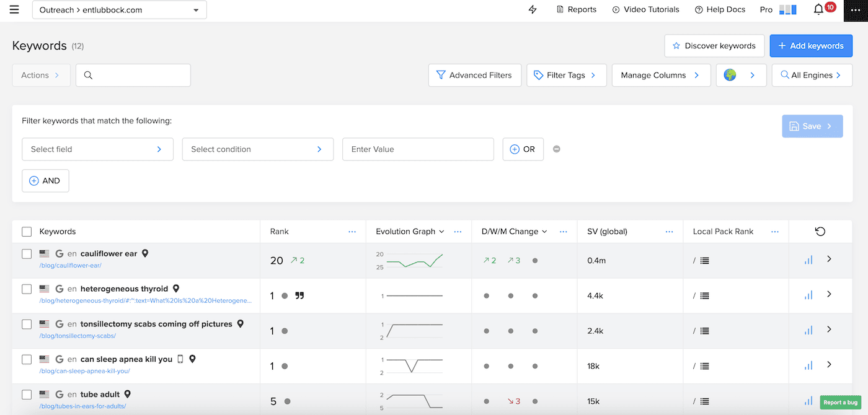Open Help Docs
The image size is (868, 415).
tap(720, 10)
